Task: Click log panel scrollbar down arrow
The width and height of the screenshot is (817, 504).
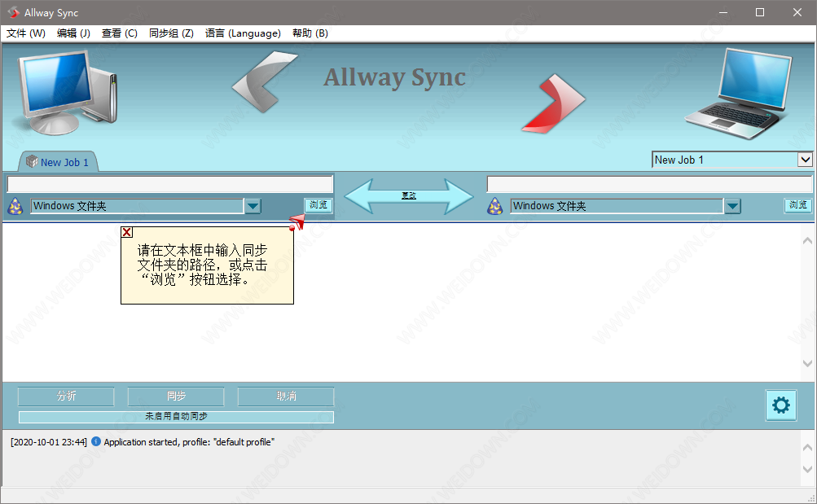Action: point(807,469)
